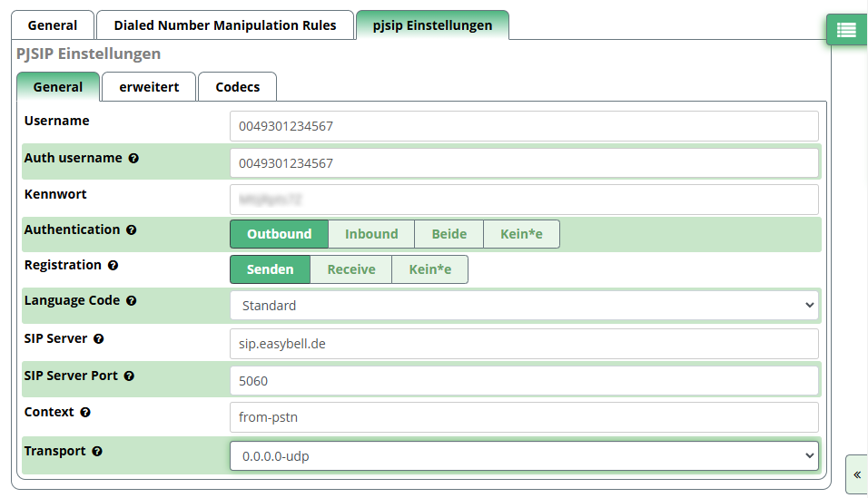Set Registration to Receive

350,269
